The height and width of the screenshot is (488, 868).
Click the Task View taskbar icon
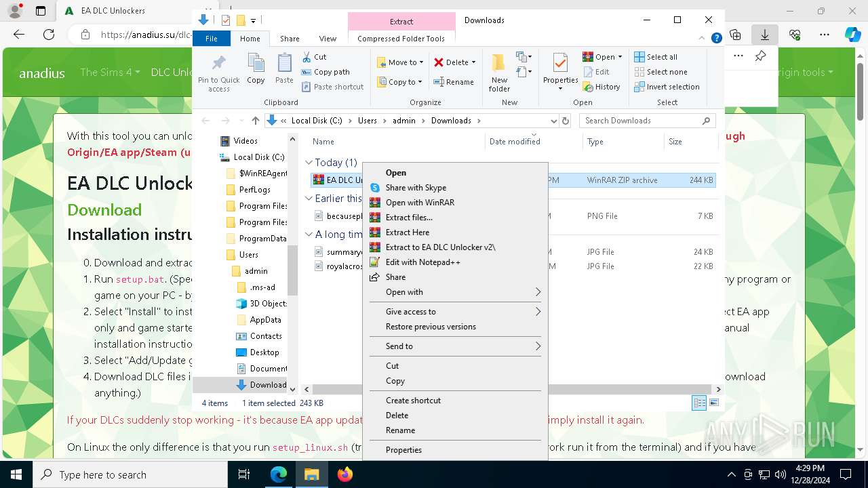244,474
